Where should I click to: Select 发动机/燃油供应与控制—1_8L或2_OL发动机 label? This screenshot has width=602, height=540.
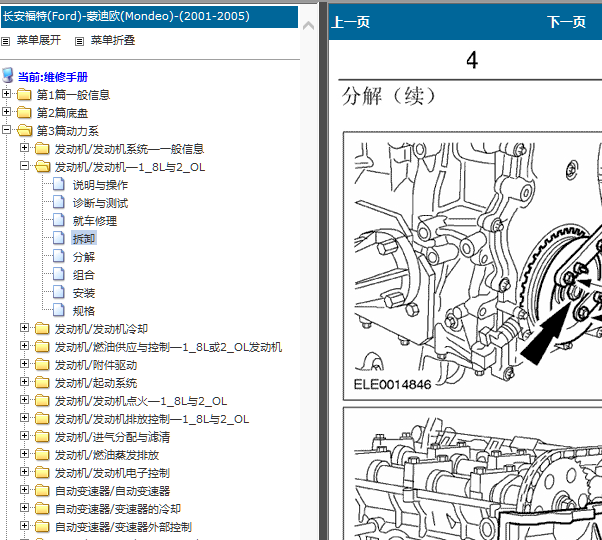[168, 347]
